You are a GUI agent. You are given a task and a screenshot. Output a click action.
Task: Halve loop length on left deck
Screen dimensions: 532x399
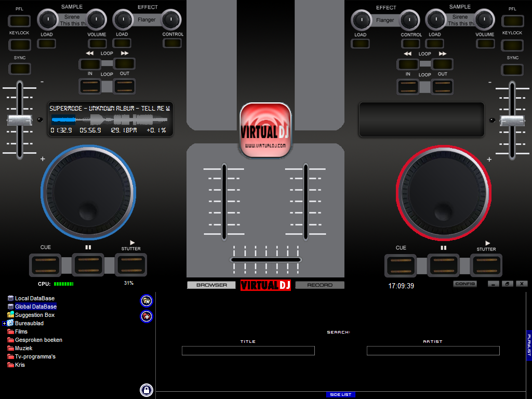pyautogui.click(x=90, y=64)
